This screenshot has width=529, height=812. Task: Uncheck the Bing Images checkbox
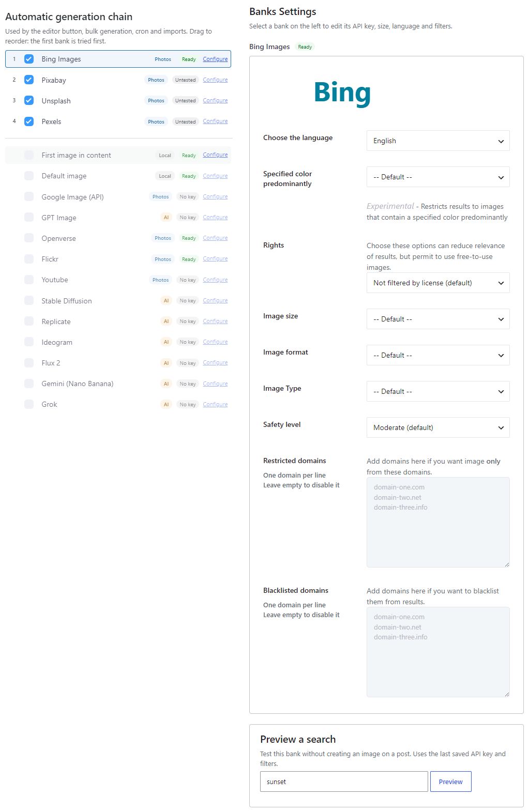[29, 59]
